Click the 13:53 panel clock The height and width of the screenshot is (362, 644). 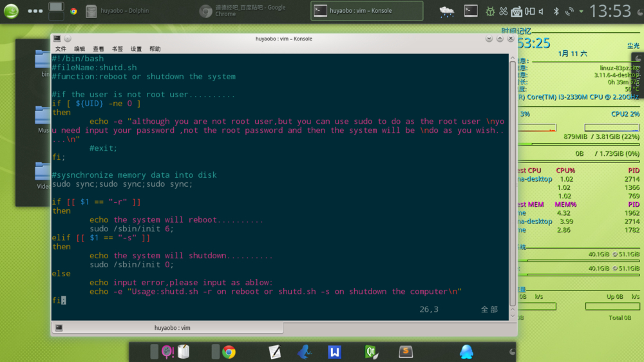610,11
